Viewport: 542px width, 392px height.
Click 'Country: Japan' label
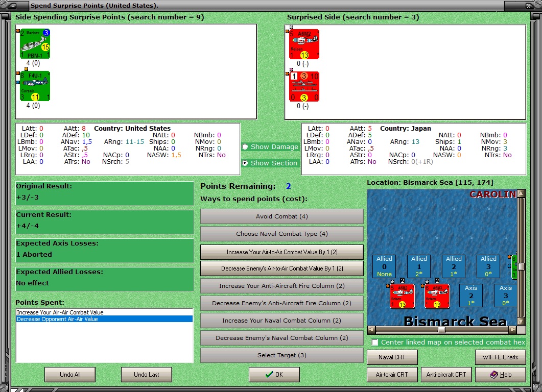pyautogui.click(x=406, y=129)
